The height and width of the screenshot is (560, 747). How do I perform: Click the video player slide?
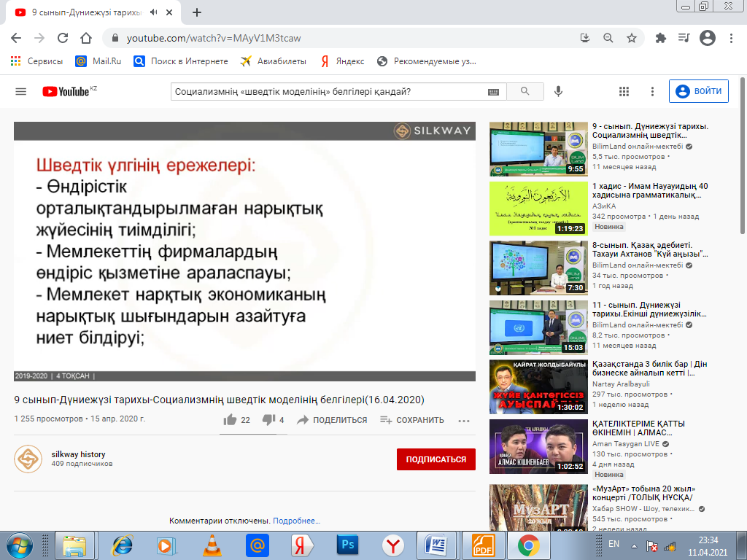[x=244, y=252]
